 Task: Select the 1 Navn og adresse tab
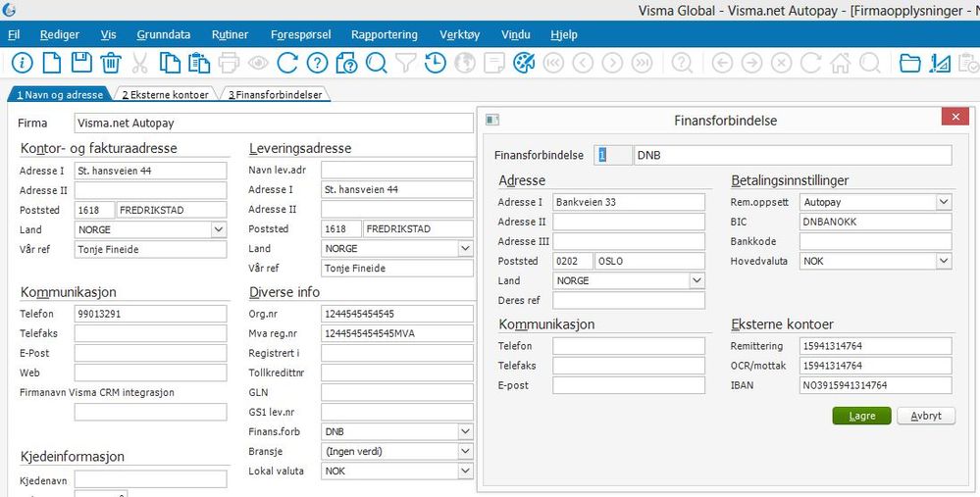point(60,95)
